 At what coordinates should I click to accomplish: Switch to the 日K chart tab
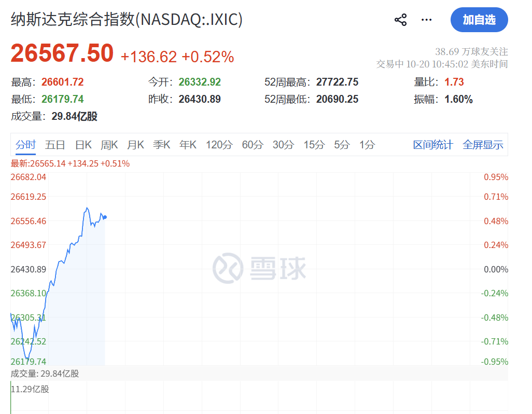pos(83,145)
